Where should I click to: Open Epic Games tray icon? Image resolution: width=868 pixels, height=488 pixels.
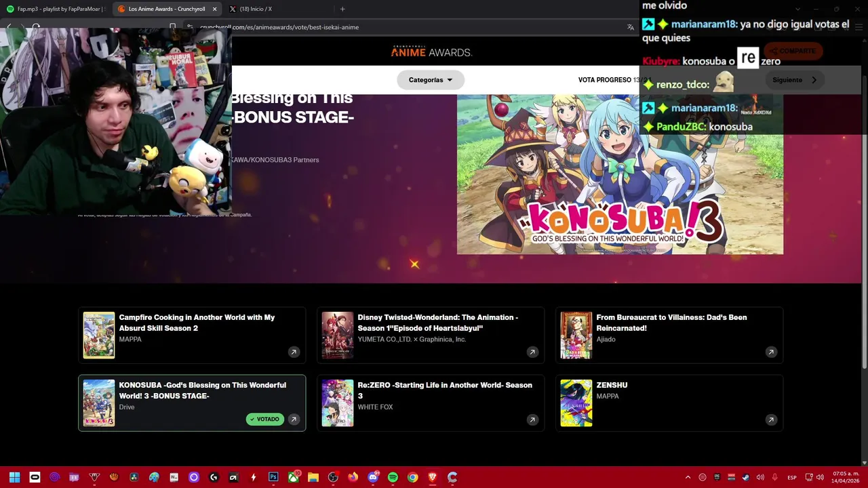[x=717, y=477]
